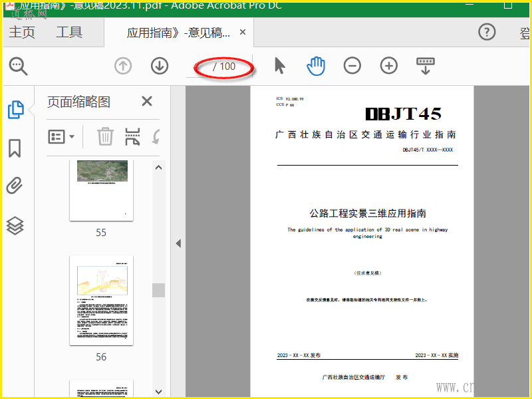Open the find text magnifier tool

[19, 66]
